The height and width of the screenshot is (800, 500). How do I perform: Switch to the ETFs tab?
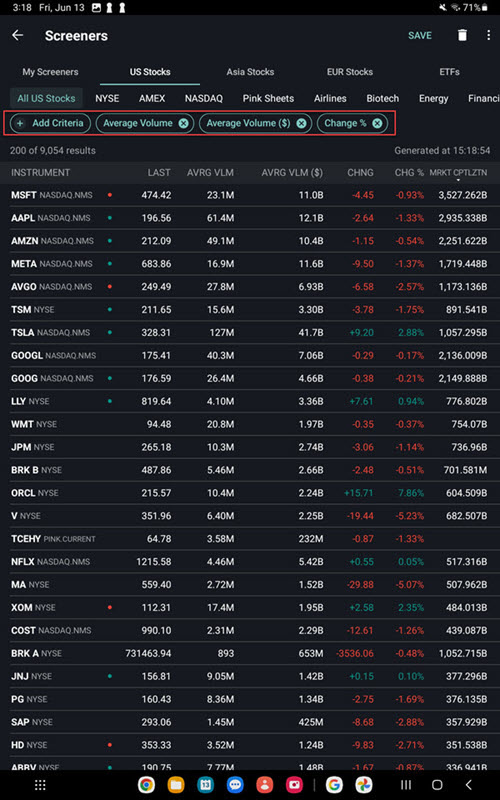(x=449, y=72)
